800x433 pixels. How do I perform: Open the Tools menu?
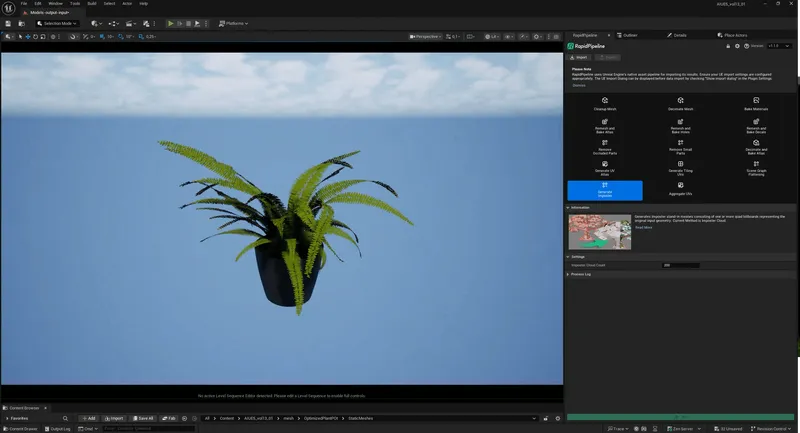[x=76, y=3]
